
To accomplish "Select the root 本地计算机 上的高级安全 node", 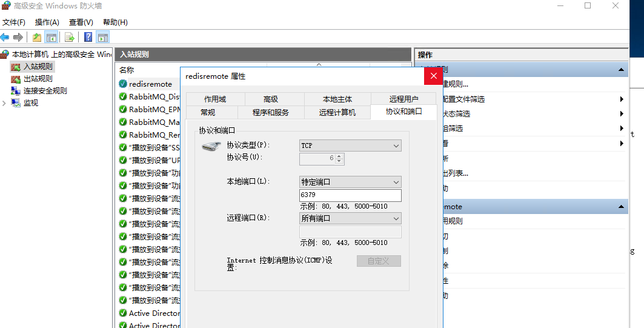I will click(x=62, y=54).
